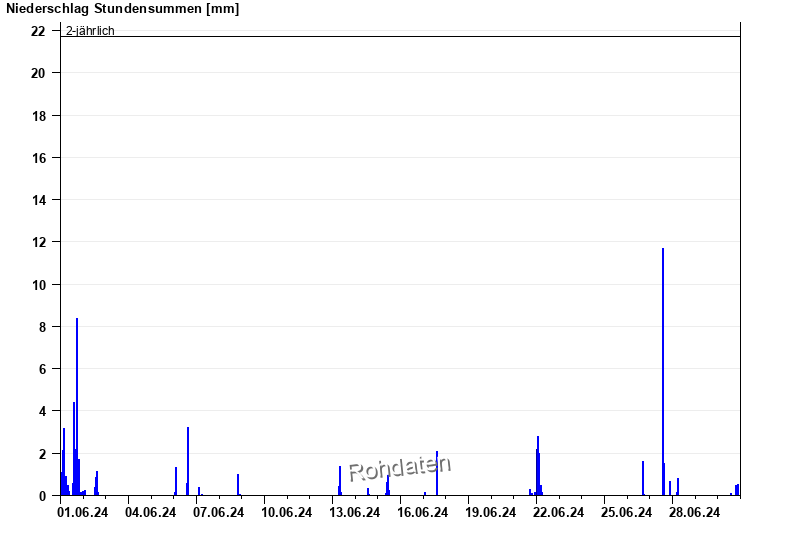Pick the 19.06.24 axis date
Image resolution: width=800 pixels, height=550 pixels.
pos(490,513)
